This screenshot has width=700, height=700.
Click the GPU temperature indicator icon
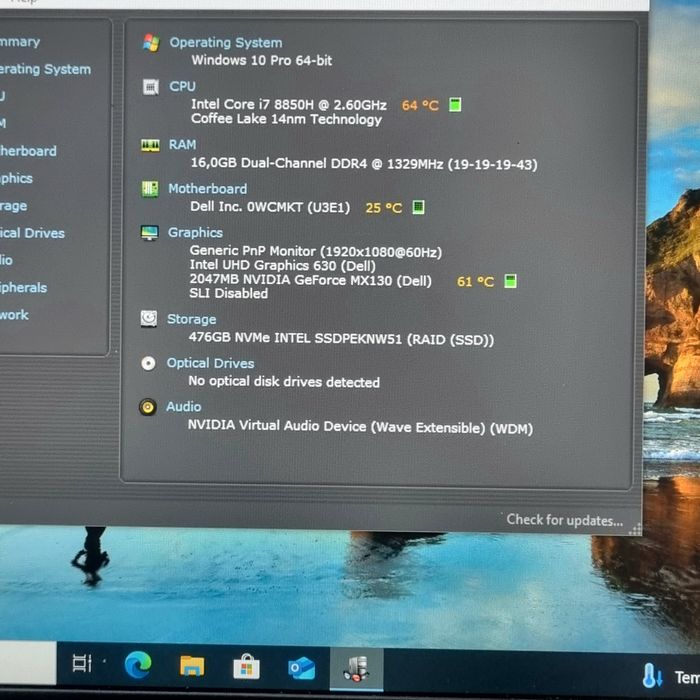(x=510, y=281)
